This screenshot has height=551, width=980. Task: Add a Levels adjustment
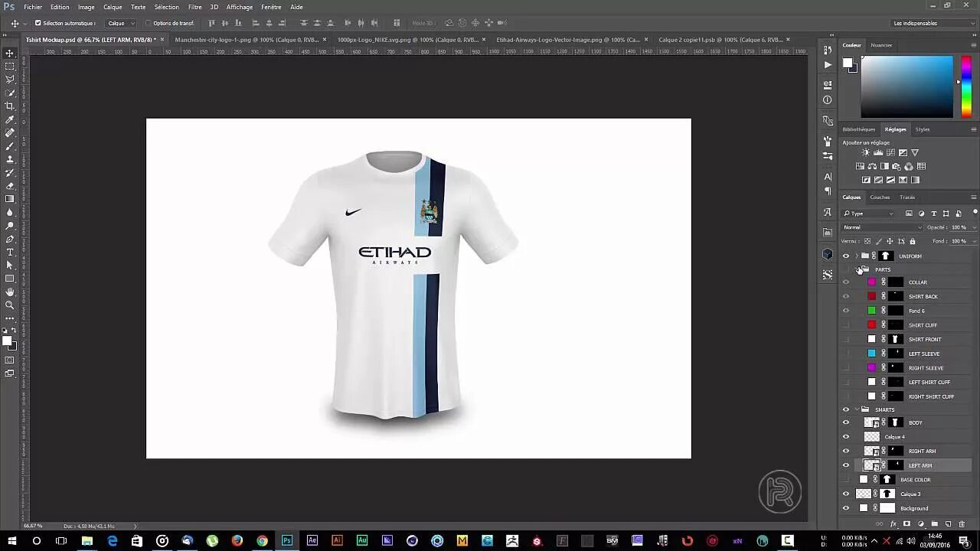(x=878, y=152)
